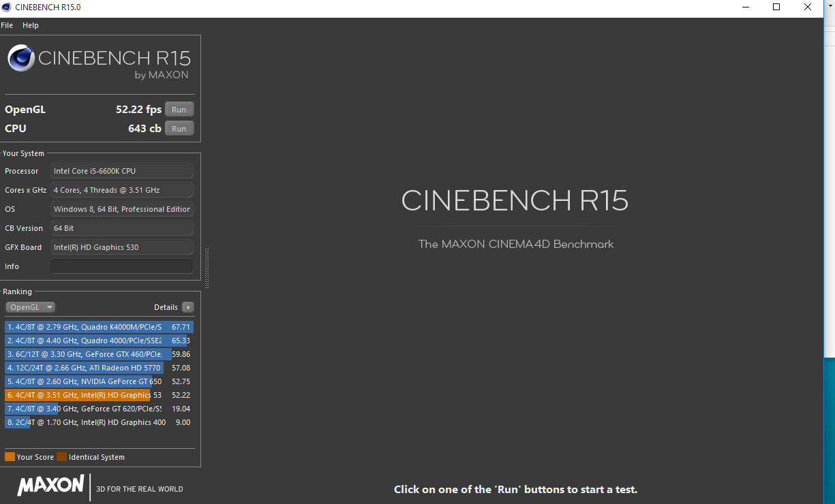This screenshot has height=504, width=835.
Task: Click the brown Identical System legend swatch
Action: click(x=62, y=457)
